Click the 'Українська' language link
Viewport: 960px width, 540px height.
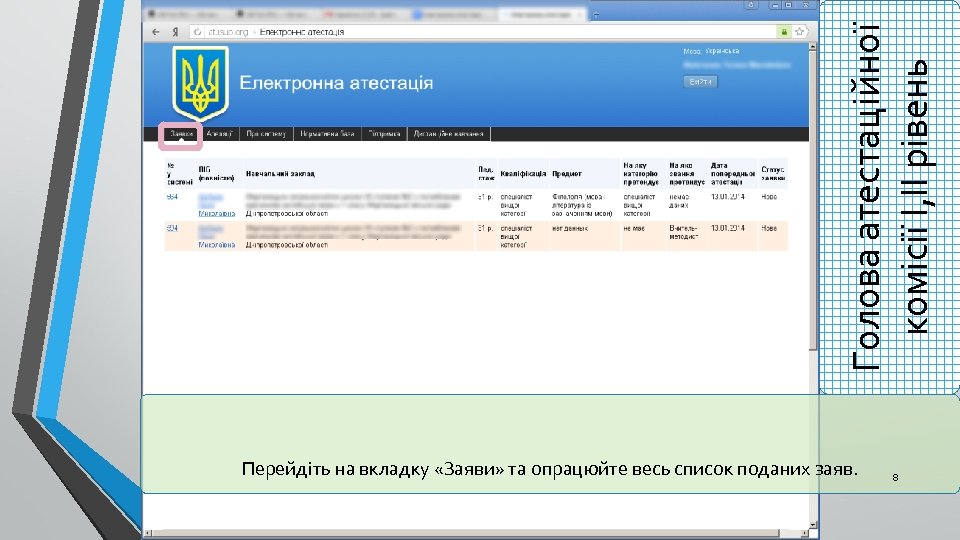(722, 51)
